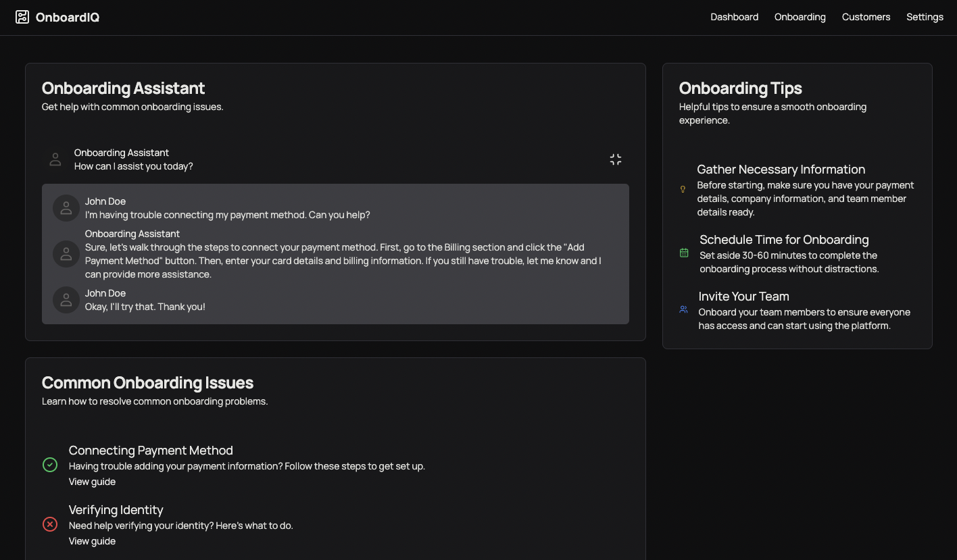Viewport: 957px width, 560px height.
Task: Click the red X icon for Verifying Identity
Action: coord(50,524)
